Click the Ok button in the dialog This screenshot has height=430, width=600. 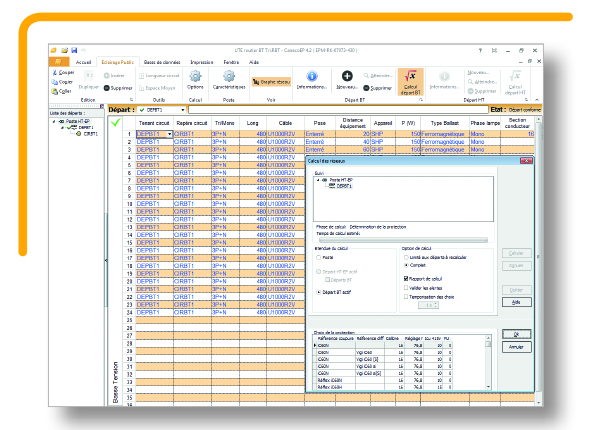[516, 334]
